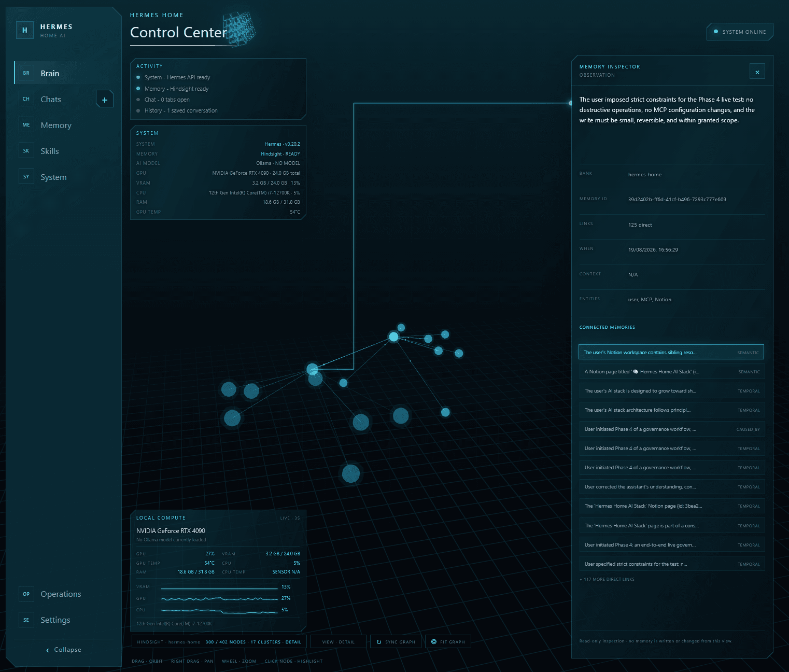Click the ME Memory sidebar icon

(26, 125)
